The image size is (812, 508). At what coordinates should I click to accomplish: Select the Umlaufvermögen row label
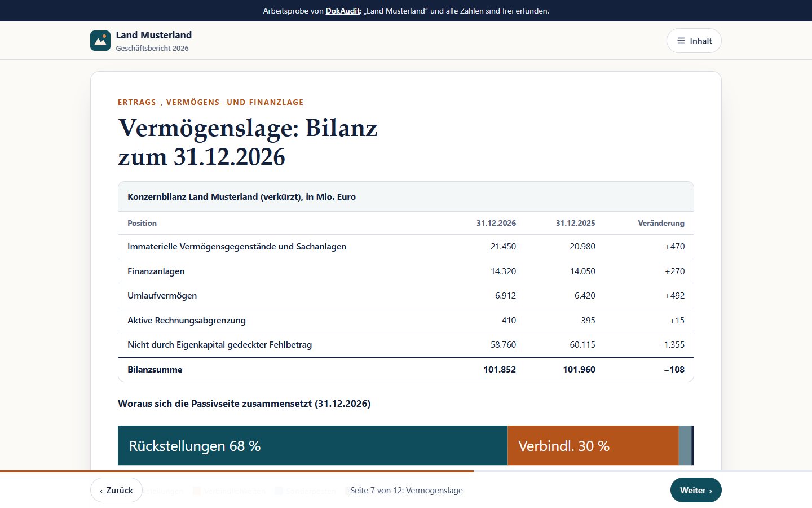[x=162, y=295]
